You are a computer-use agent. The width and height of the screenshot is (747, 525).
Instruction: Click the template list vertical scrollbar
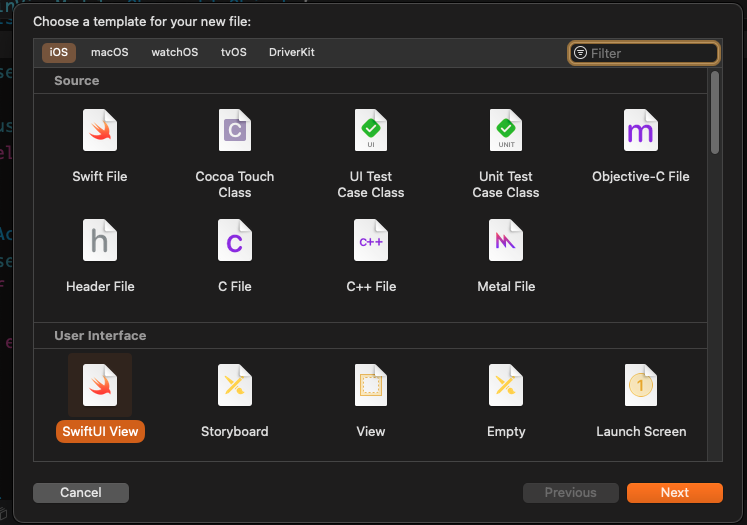tap(714, 112)
